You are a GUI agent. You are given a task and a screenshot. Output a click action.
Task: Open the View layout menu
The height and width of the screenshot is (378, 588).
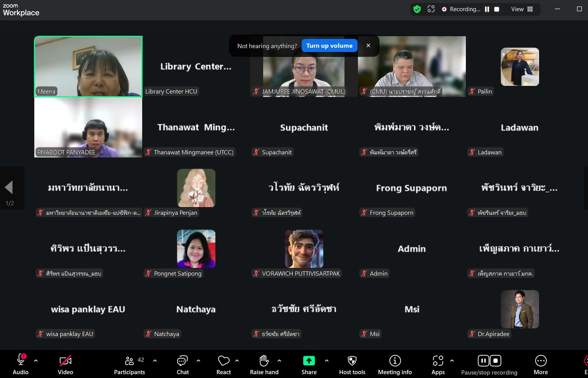[x=522, y=9]
